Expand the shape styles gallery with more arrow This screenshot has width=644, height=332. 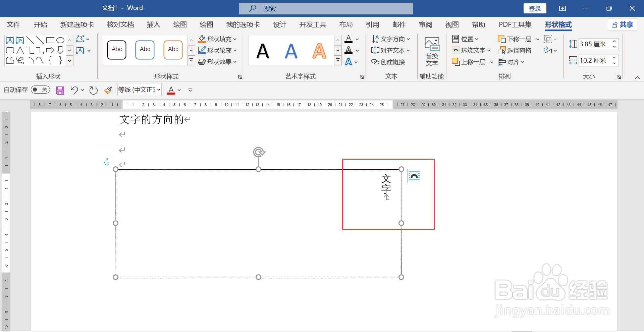191,60
